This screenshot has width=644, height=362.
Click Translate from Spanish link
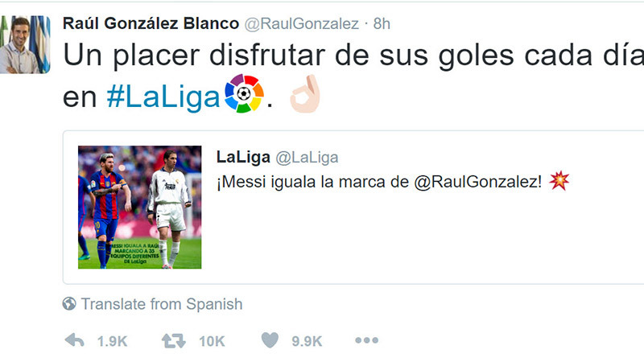click(x=161, y=304)
